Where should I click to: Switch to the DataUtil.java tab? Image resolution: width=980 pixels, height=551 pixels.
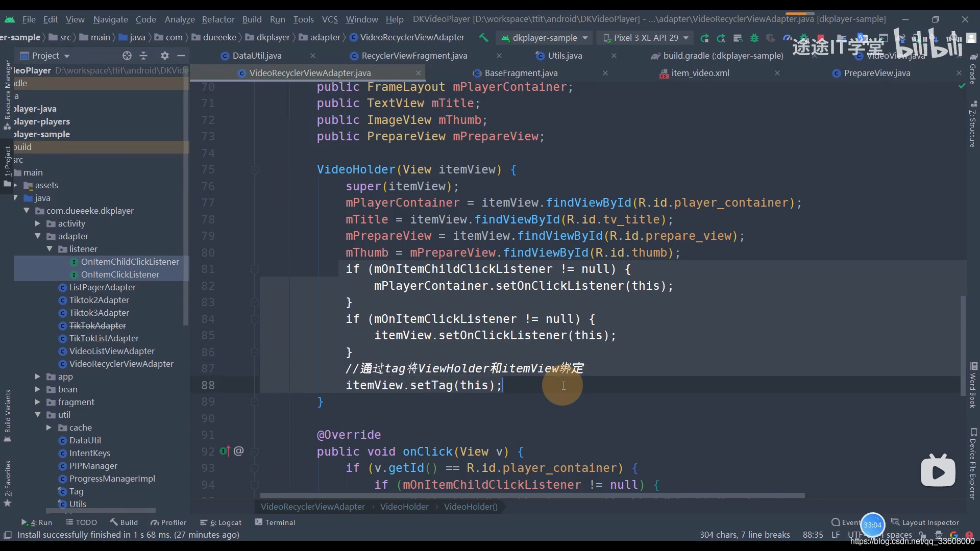pos(257,56)
